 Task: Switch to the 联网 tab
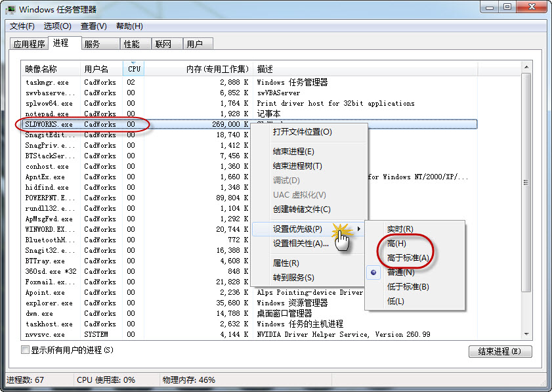(167, 44)
